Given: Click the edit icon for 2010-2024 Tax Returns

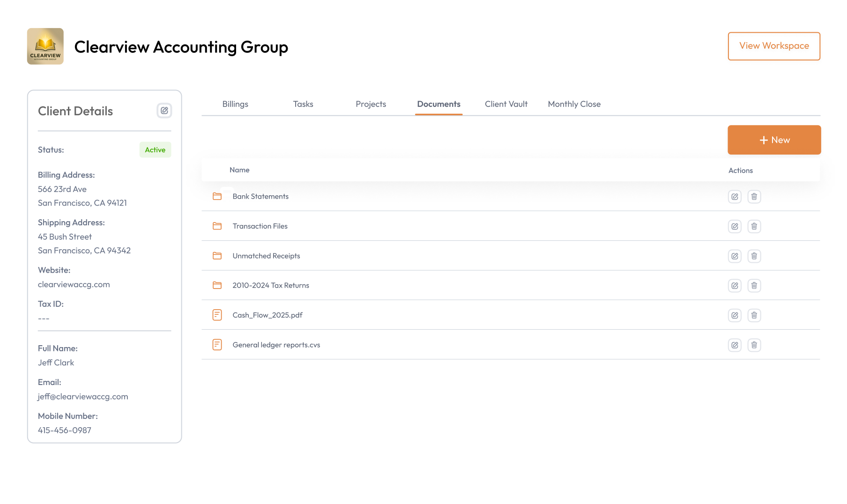Looking at the screenshot, I should [x=735, y=285].
